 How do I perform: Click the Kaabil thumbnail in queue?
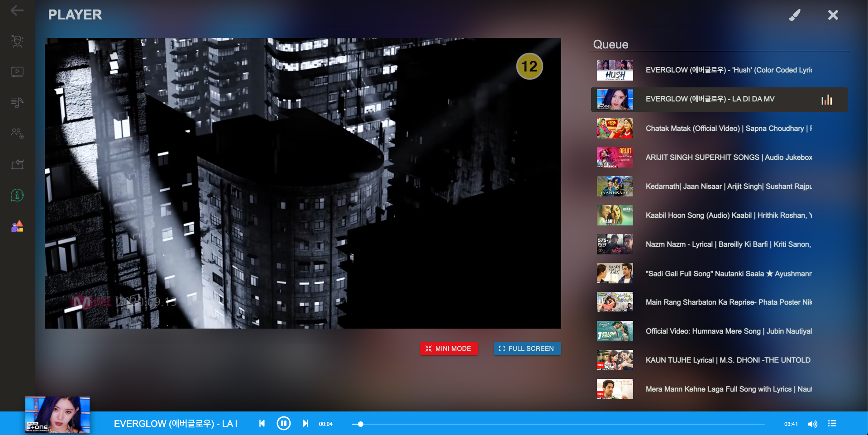(x=615, y=215)
